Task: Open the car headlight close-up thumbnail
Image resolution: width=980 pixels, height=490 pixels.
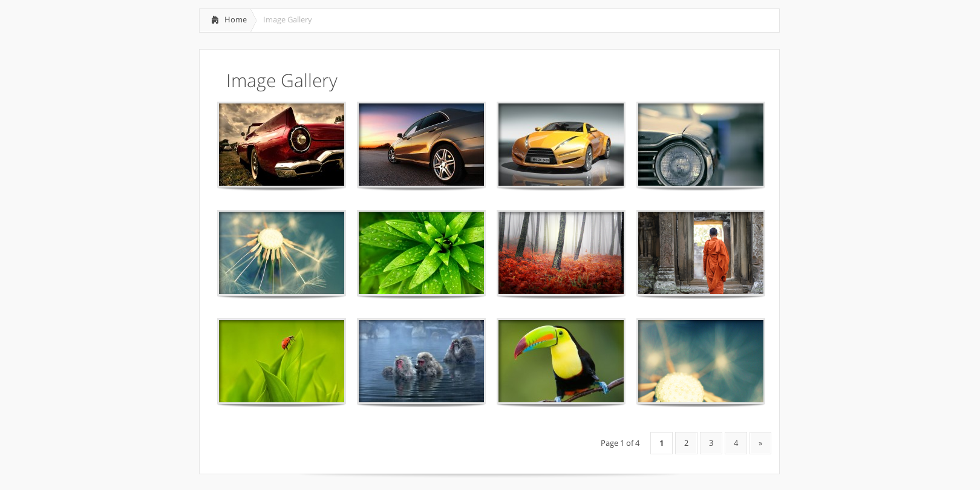Action: pyautogui.click(x=701, y=145)
